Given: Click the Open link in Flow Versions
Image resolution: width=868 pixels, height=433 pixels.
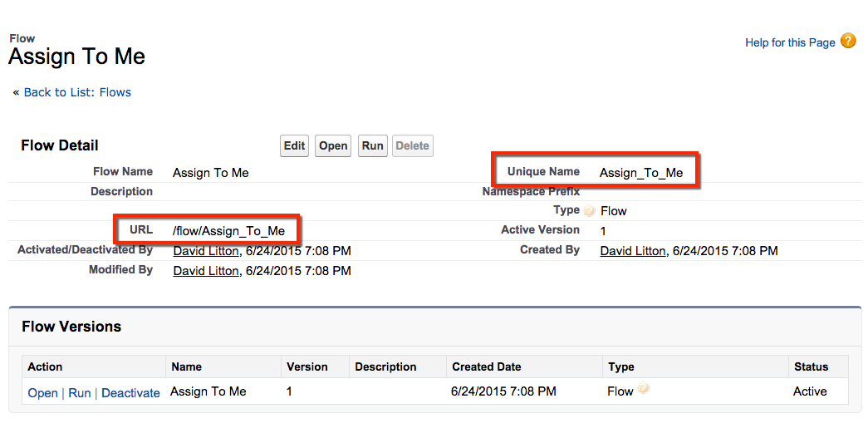Looking at the screenshot, I should (x=42, y=393).
